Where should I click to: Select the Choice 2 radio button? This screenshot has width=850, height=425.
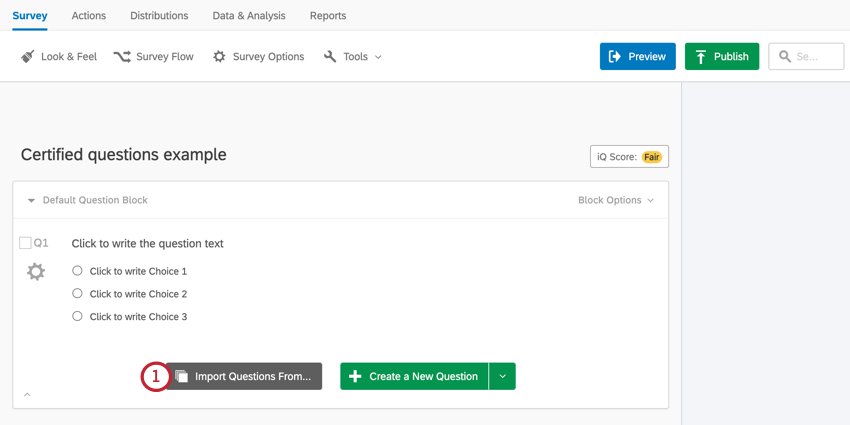tap(77, 294)
